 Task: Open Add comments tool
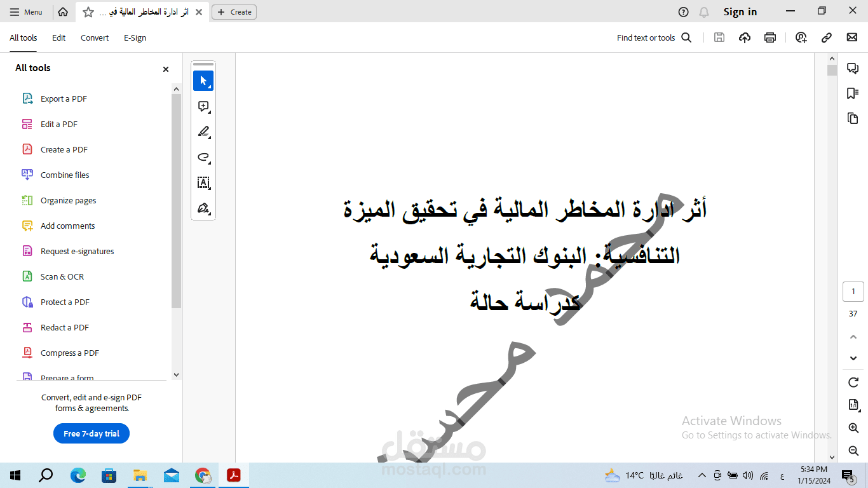(x=68, y=226)
